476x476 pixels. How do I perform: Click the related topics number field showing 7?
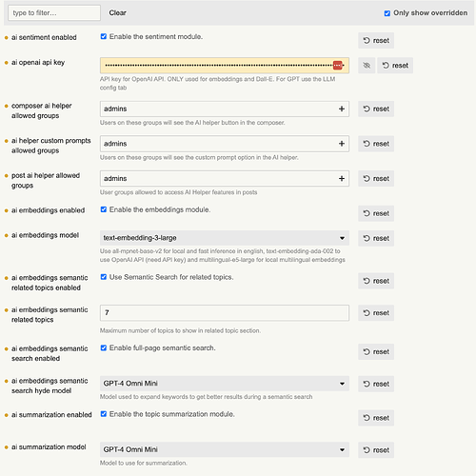[225, 313]
